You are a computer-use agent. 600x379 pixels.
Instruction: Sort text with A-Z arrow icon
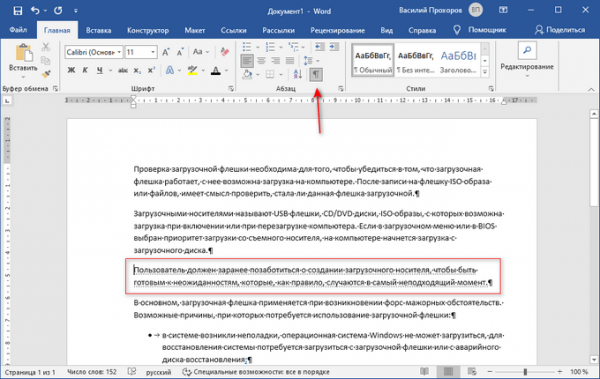[298, 74]
